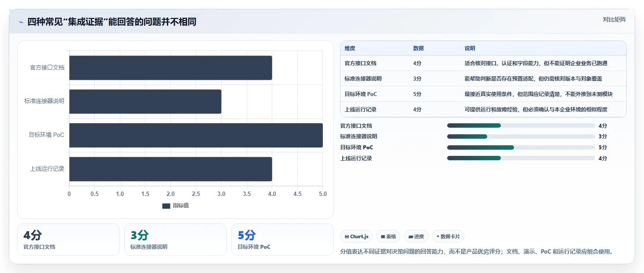Click the 5分 value in the table
The height and width of the screenshot is (273, 644).
[417, 94]
